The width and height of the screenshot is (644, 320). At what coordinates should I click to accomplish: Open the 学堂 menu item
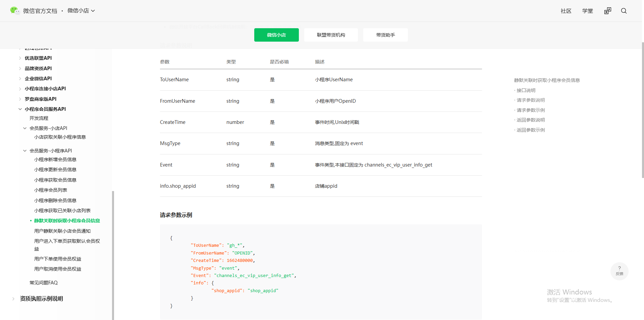[x=588, y=11]
